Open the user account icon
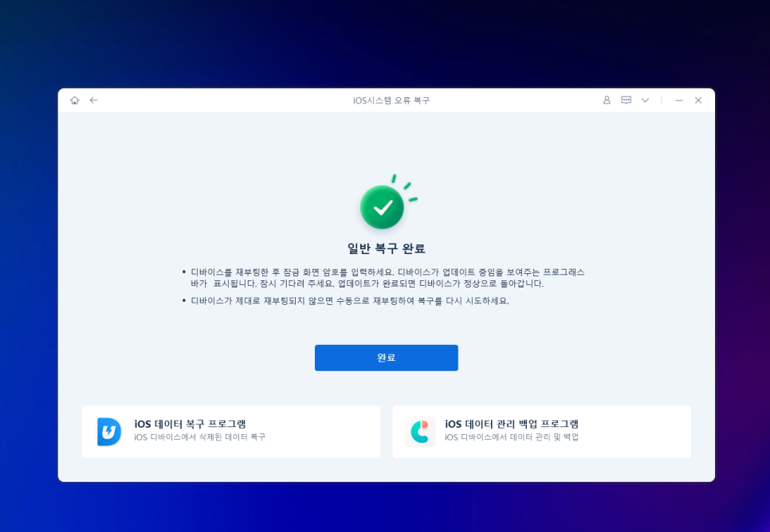Viewport: 770px width, 532px height. click(607, 100)
